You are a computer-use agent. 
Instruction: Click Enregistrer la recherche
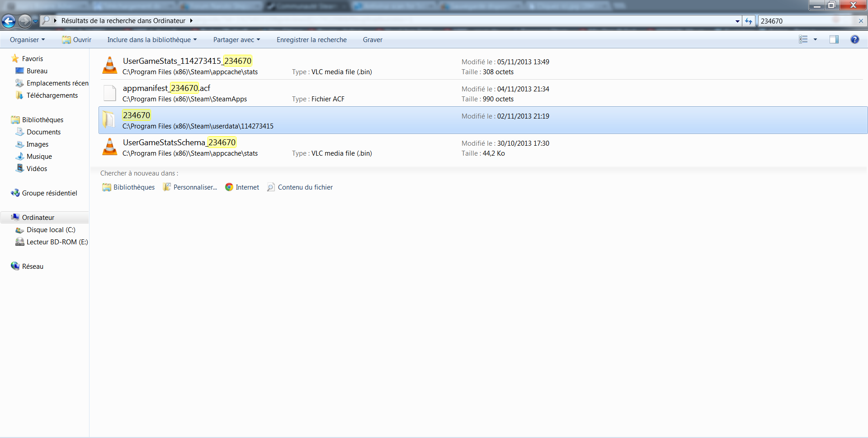coord(311,40)
